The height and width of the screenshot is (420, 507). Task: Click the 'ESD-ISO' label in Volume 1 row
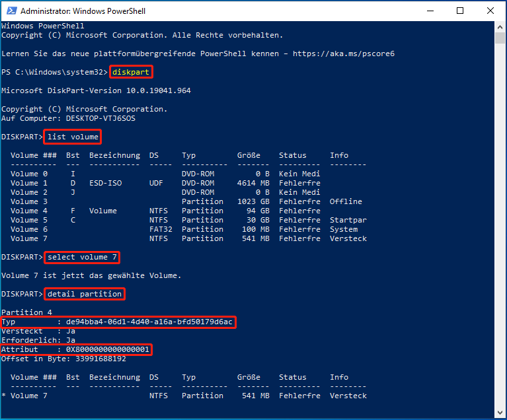[105, 183]
